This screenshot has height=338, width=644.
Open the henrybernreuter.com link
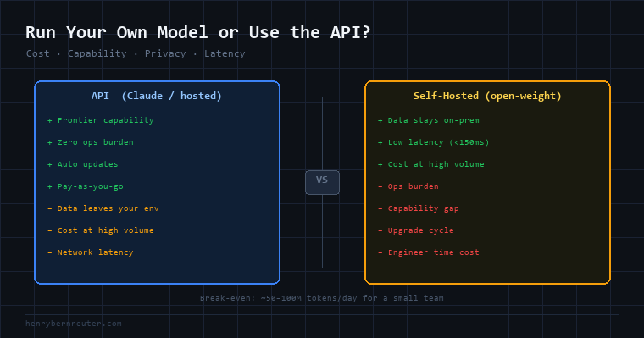[x=74, y=324]
